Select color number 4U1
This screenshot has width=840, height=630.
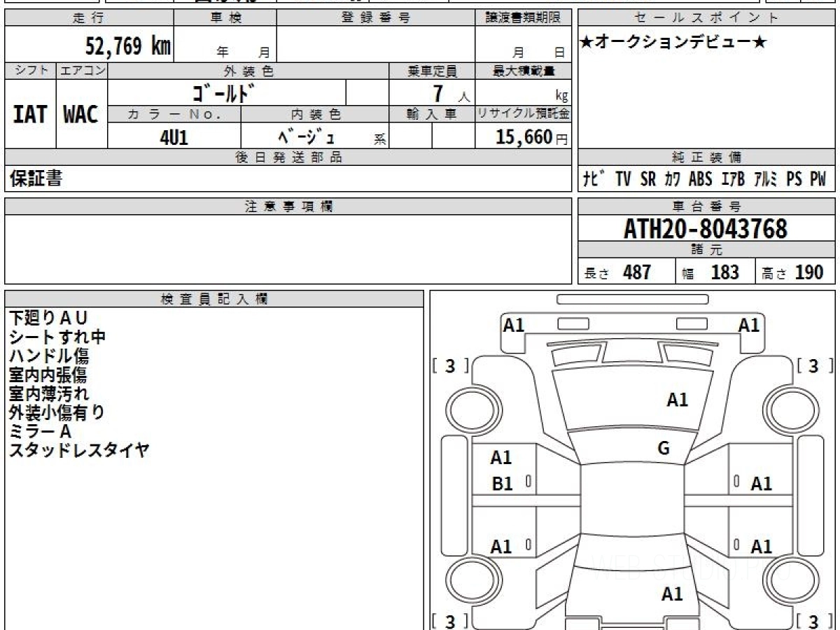(174, 137)
